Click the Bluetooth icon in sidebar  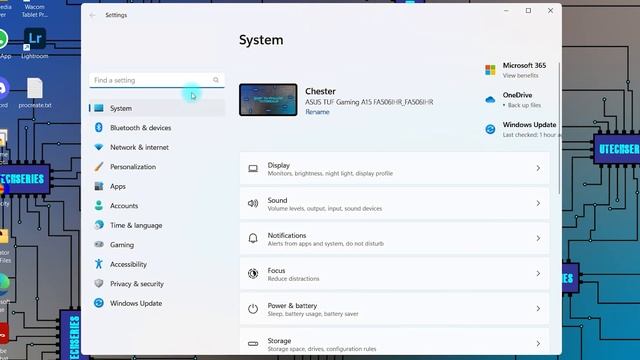[99, 127]
